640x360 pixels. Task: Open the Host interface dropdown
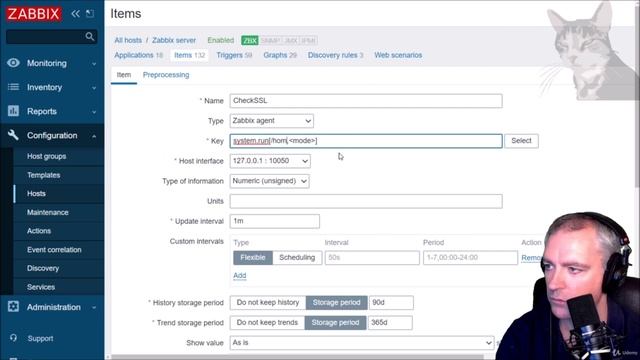[270, 161]
